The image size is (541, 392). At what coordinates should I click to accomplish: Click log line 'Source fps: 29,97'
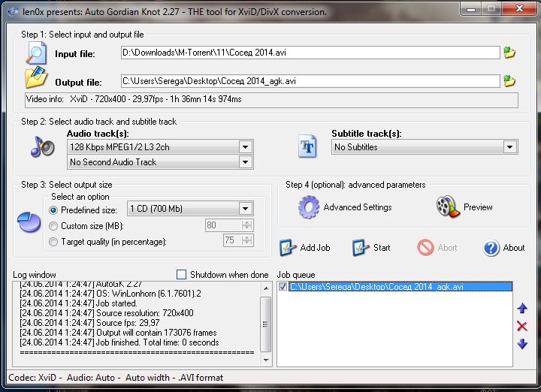[x=89, y=323]
